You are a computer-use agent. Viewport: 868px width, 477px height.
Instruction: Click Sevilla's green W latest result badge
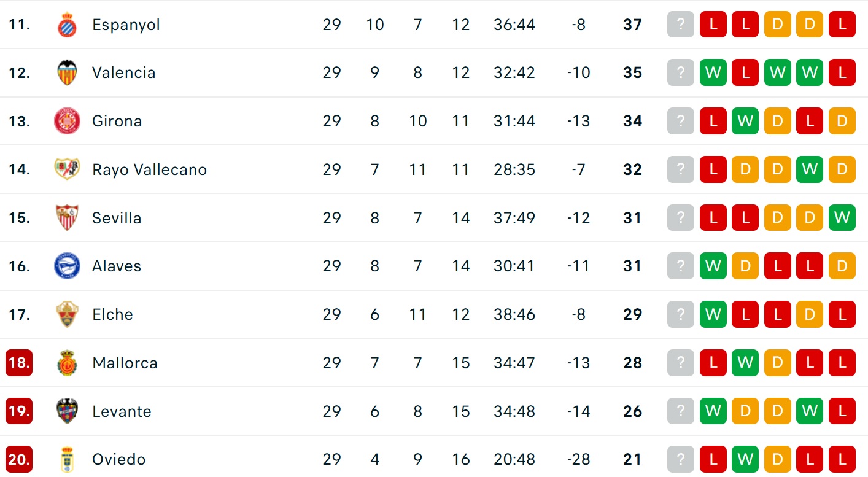tap(842, 218)
